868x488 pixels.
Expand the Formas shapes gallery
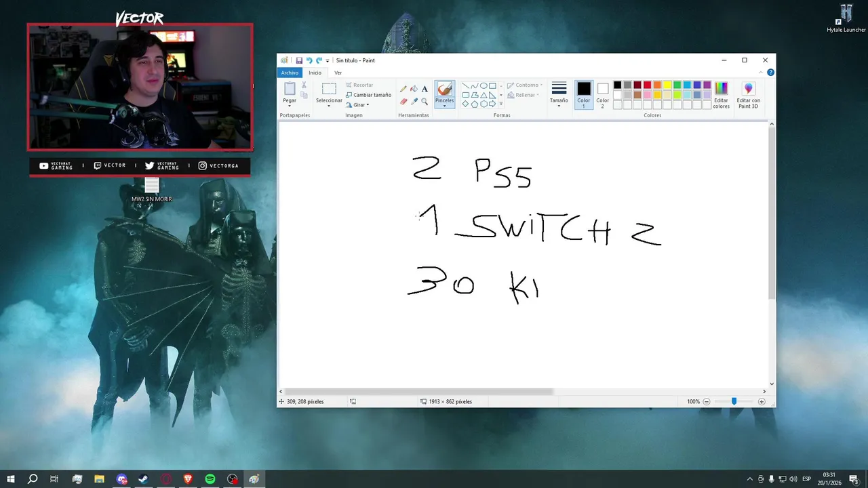(x=501, y=104)
